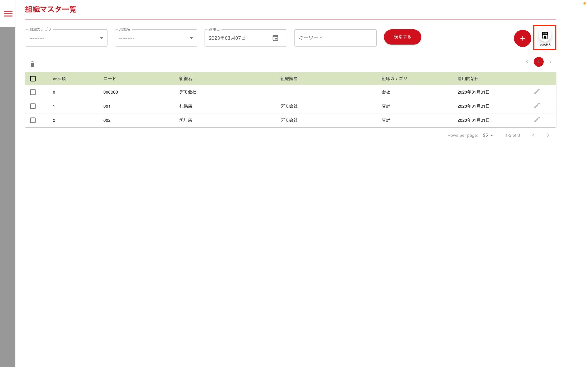Check the checkbox for 札幌店 row
Screen dimensions: 588x367
click(x=33, y=106)
